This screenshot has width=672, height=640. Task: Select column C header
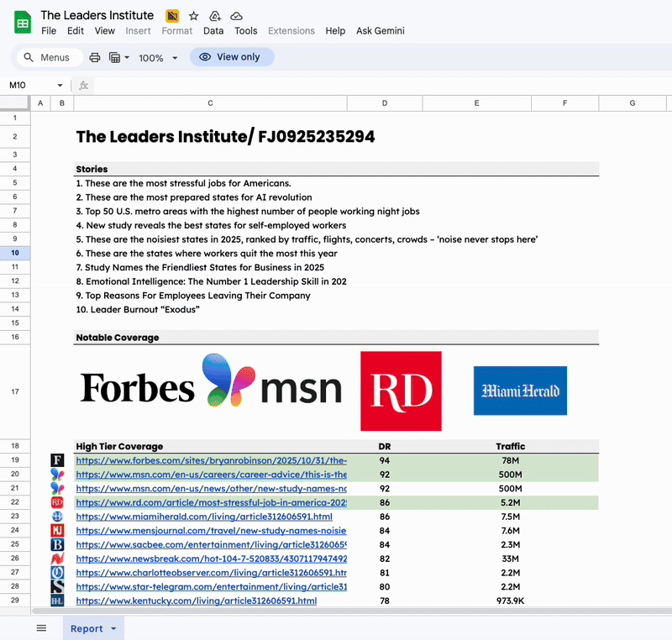210,102
